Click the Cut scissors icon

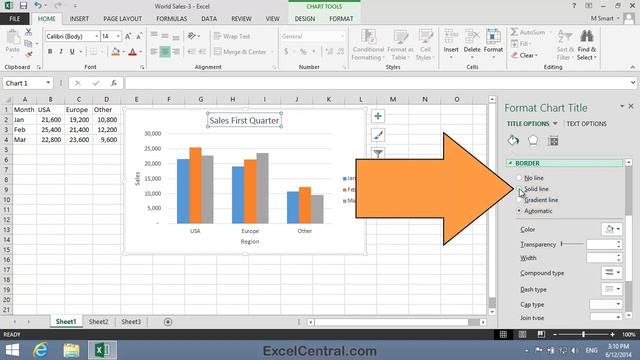click(28, 32)
